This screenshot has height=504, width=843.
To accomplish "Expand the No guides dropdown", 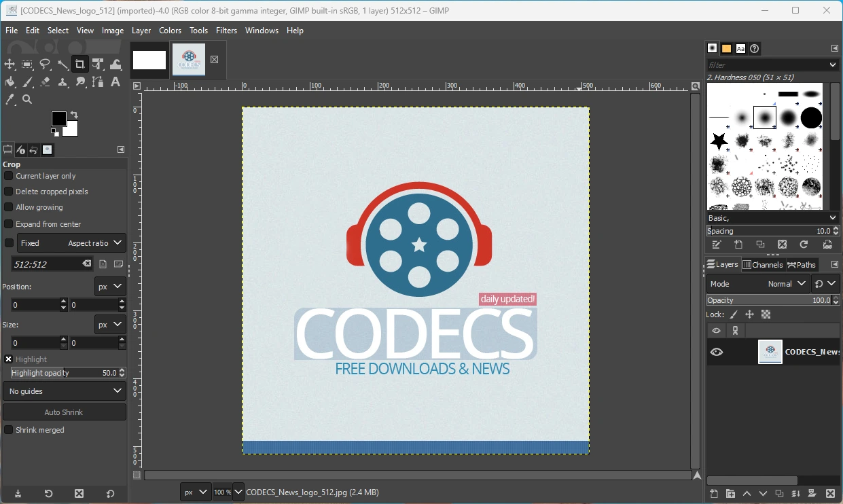I will 65,391.
